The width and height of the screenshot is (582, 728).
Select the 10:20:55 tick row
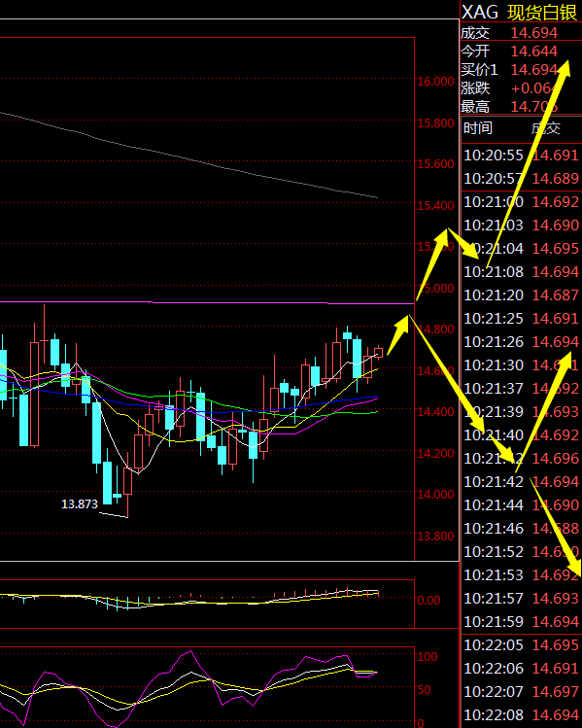[x=521, y=156]
